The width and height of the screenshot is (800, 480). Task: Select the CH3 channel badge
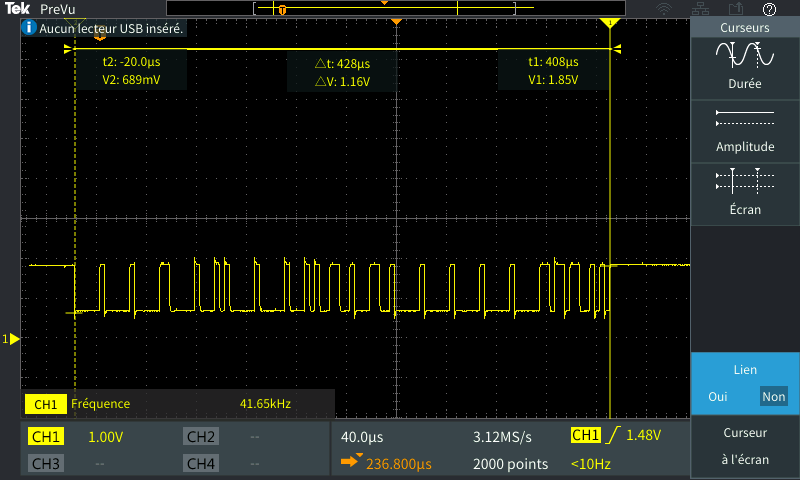coord(46,463)
